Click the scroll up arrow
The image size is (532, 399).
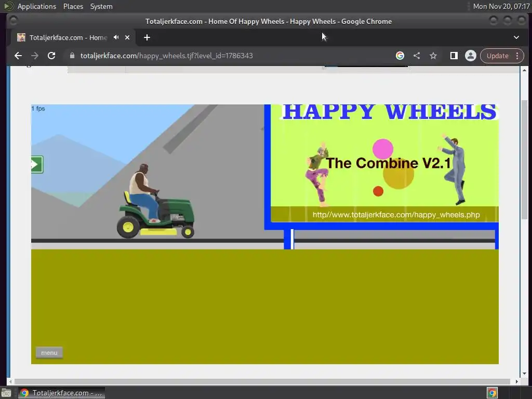pyautogui.click(x=524, y=70)
